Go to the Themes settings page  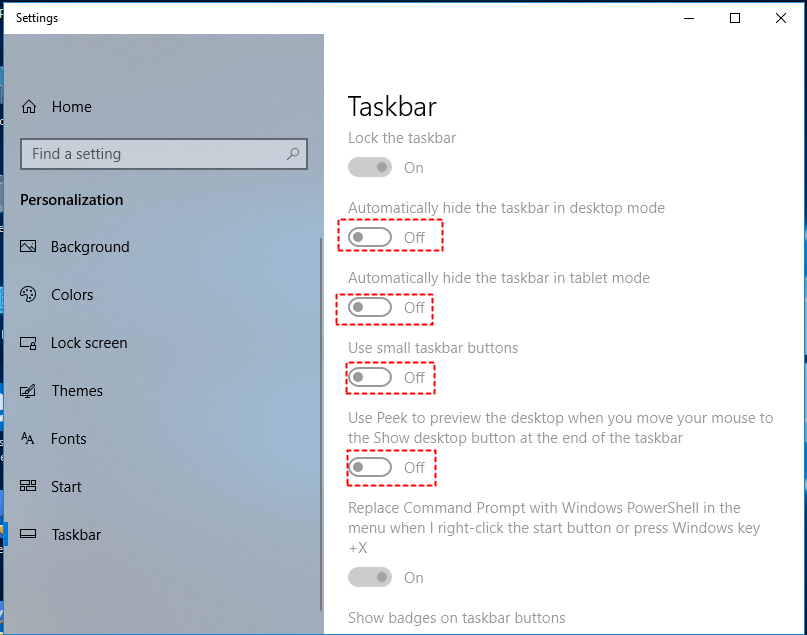coord(77,391)
